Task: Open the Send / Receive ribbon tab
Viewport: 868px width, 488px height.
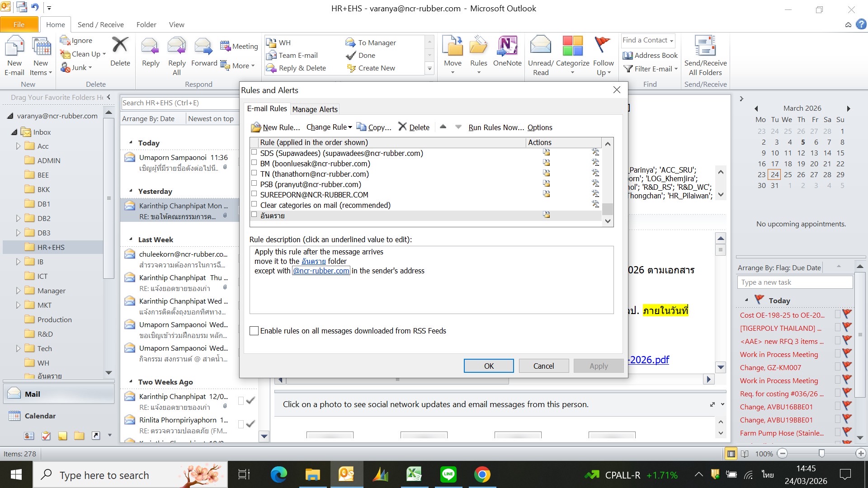Action: click(x=100, y=24)
